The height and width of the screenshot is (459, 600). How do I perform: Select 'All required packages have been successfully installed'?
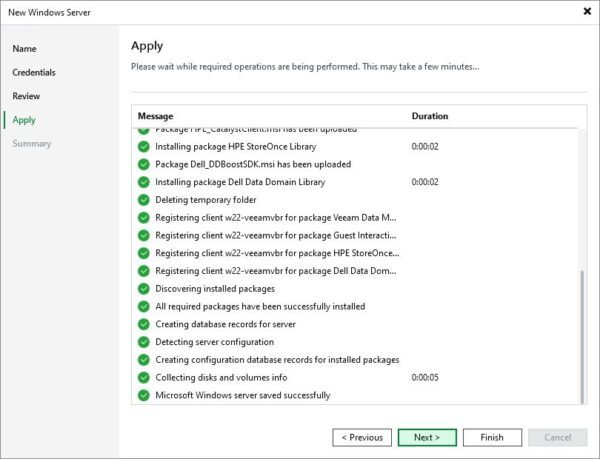point(260,306)
